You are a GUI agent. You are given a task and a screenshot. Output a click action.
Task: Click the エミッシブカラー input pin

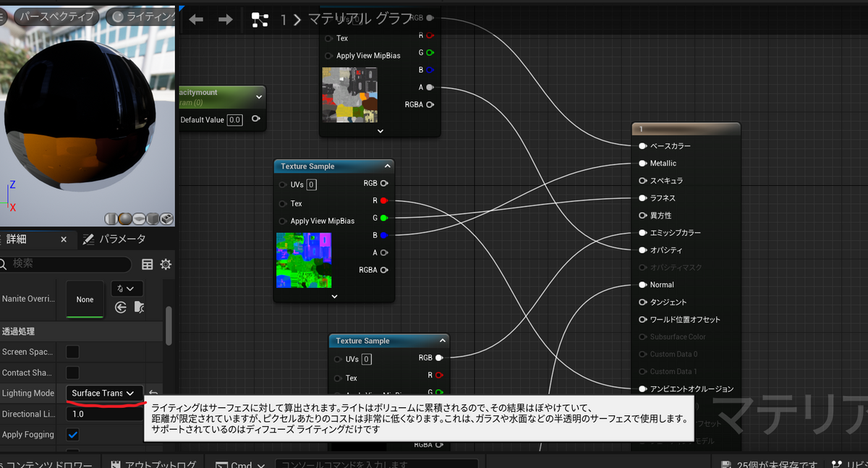tap(642, 232)
